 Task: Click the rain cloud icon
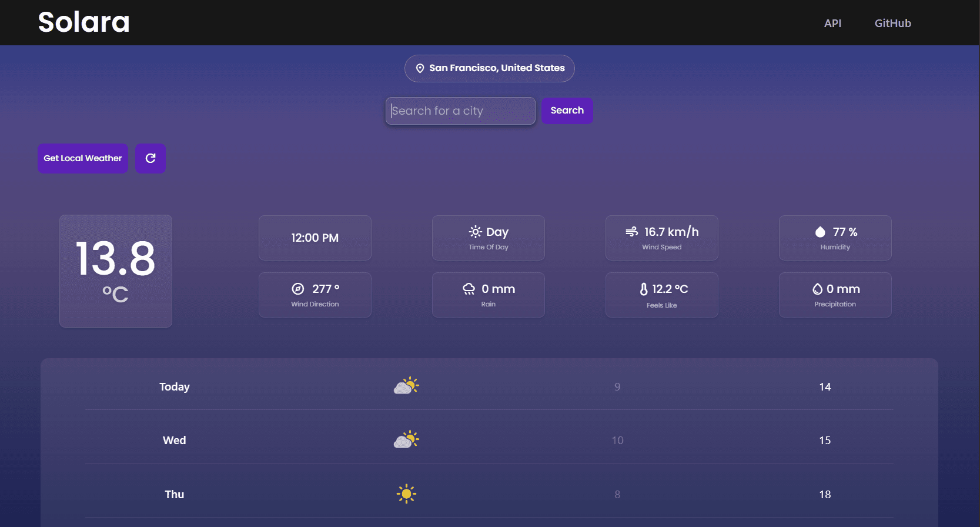click(x=469, y=289)
